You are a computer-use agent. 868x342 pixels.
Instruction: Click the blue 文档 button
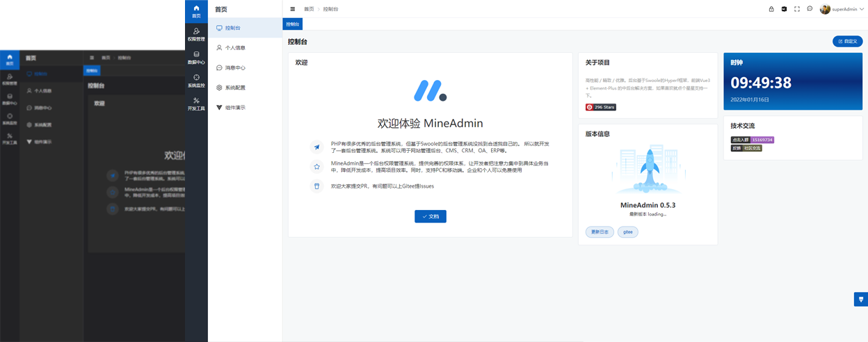[x=431, y=216]
